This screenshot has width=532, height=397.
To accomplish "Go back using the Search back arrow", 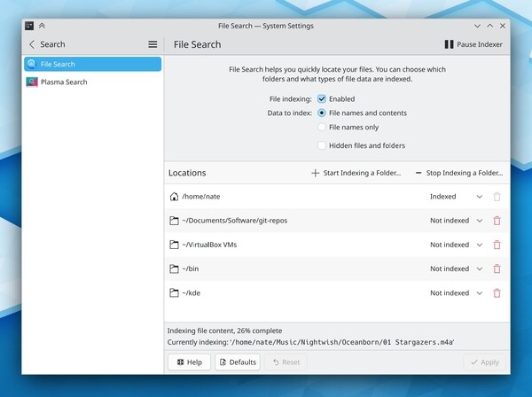I will [x=33, y=44].
